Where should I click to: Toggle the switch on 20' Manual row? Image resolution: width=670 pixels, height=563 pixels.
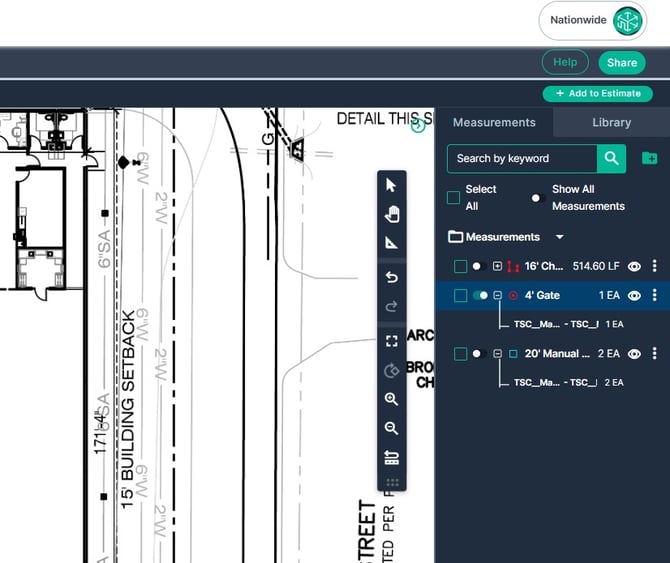[479, 354]
